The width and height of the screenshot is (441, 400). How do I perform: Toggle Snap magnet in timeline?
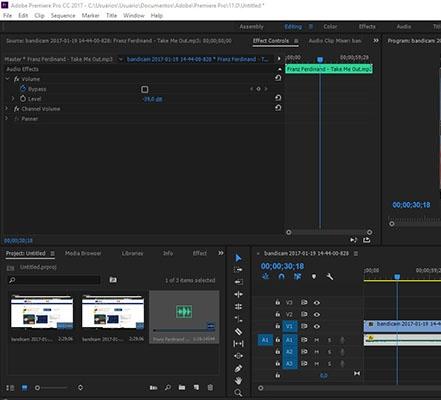[282, 277]
